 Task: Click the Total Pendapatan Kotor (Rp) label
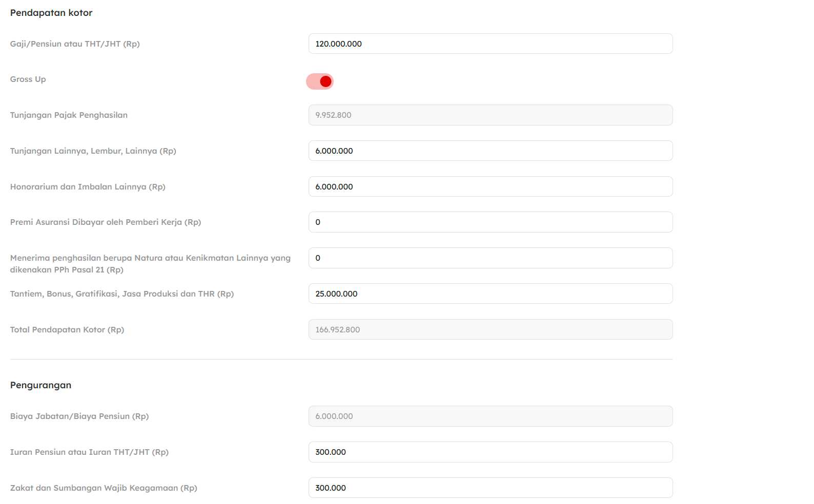[x=67, y=330]
